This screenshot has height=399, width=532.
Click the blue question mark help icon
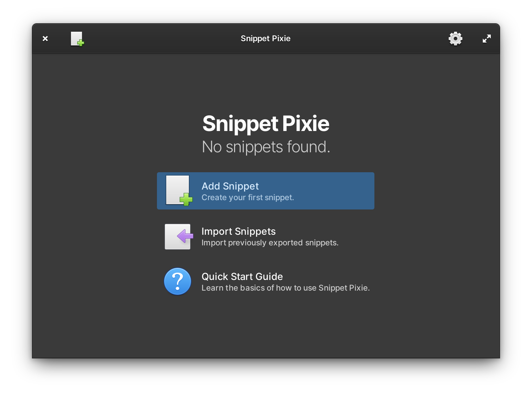[178, 281]
